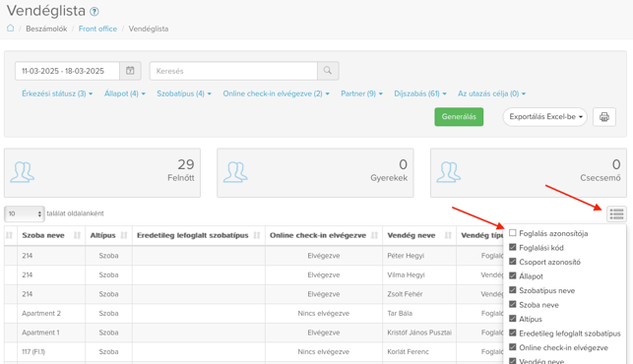Click the printer icon button
The width and height of the screenshot is (633, 364).
pyautogui.click(x=604, y=117)
